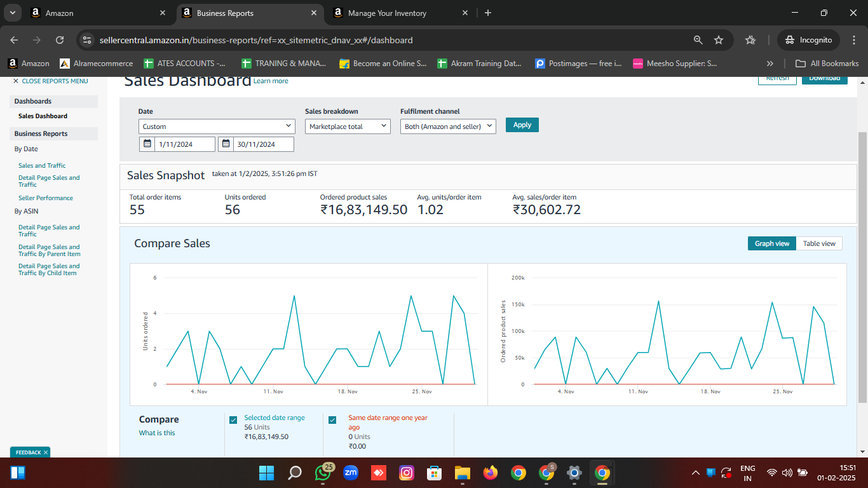Click the Apply button
868x488 pixels.
522,125
